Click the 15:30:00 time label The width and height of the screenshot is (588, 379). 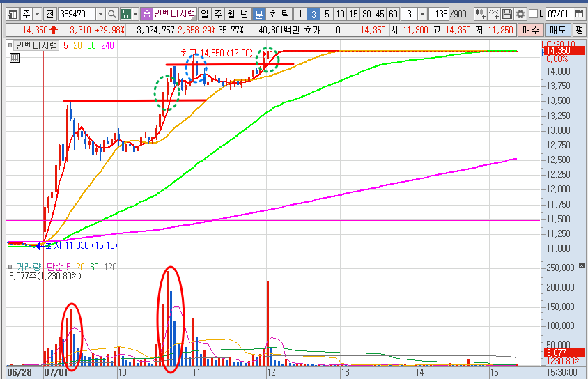coord(562,373)
